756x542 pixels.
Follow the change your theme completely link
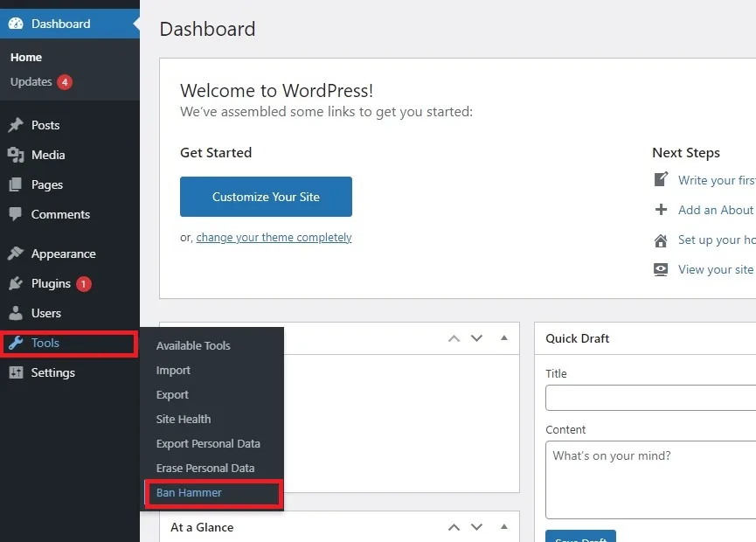tap(274, 237)
